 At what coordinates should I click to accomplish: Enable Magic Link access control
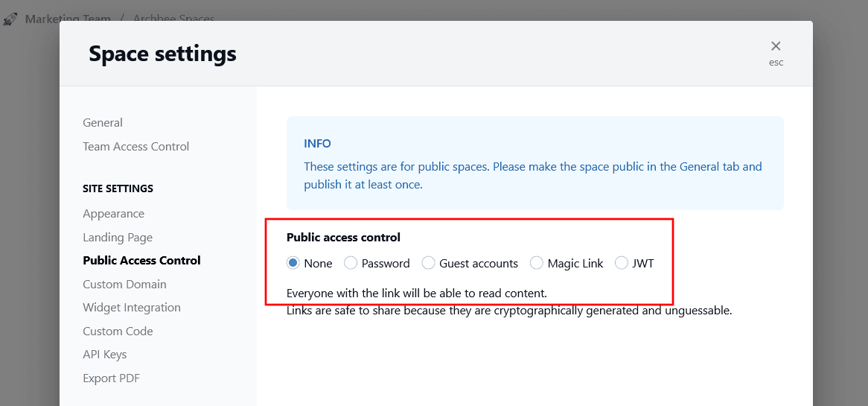(x=536, y=263)
